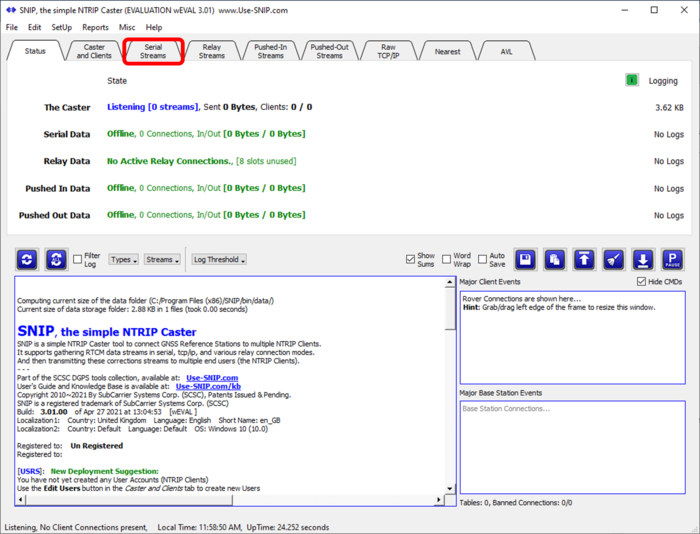Click the [USRS] link in the log

pos(29,471)
